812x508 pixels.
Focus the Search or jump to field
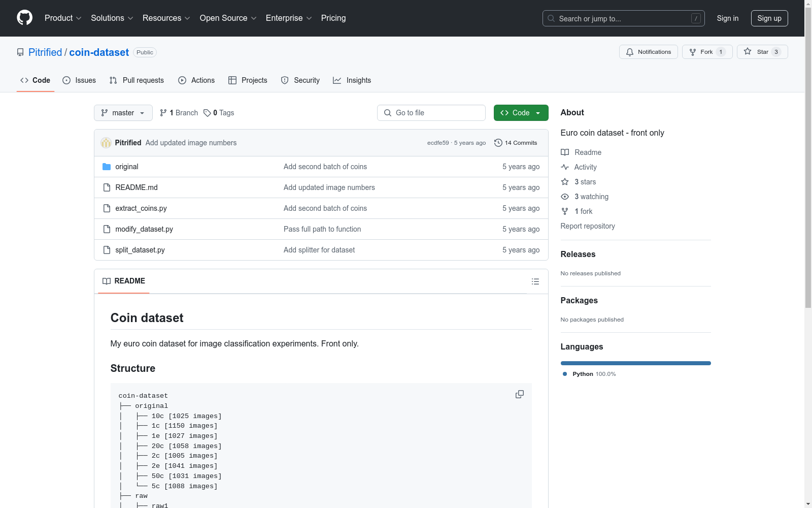click(623, 18)
